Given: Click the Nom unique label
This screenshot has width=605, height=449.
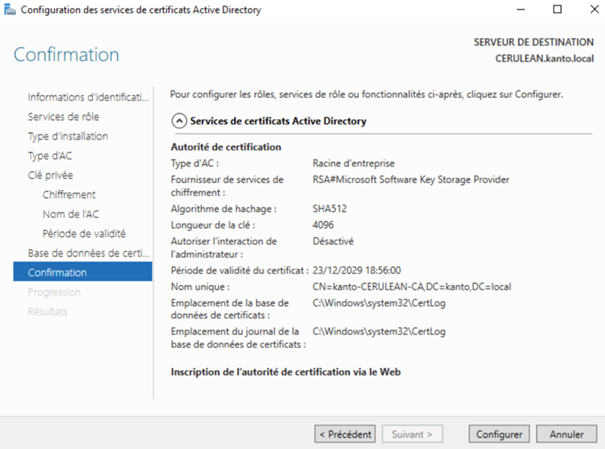Looking at the screenshot, I should pos(200,287).
